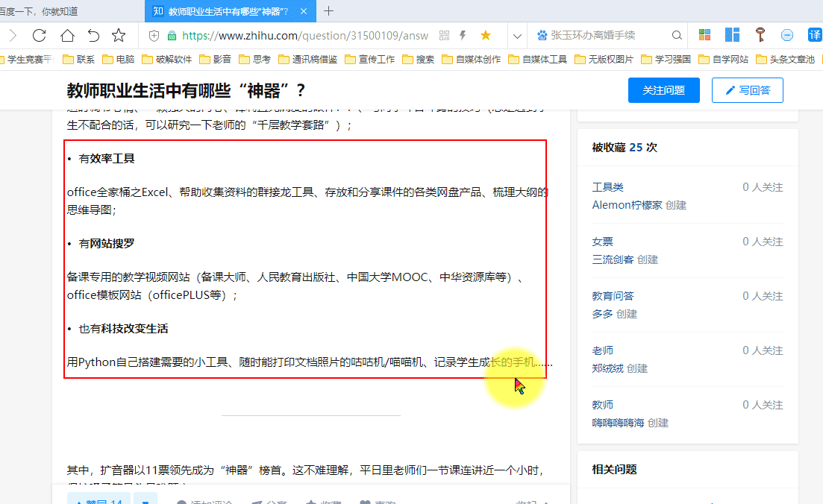Open the 无版权图片 bookmark folder
This screenshot has height=504, width=823.
click(604, 59)
